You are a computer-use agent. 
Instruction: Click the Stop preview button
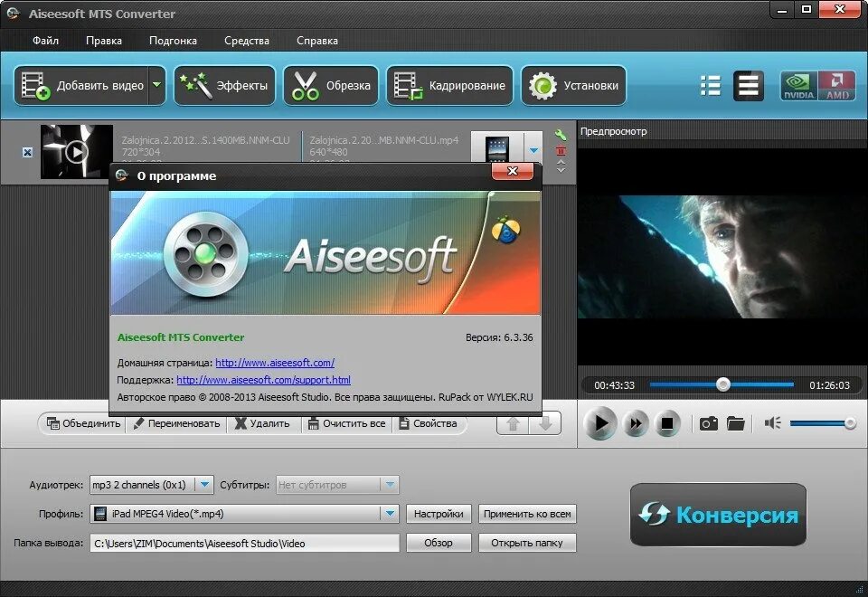click(667, 423)
